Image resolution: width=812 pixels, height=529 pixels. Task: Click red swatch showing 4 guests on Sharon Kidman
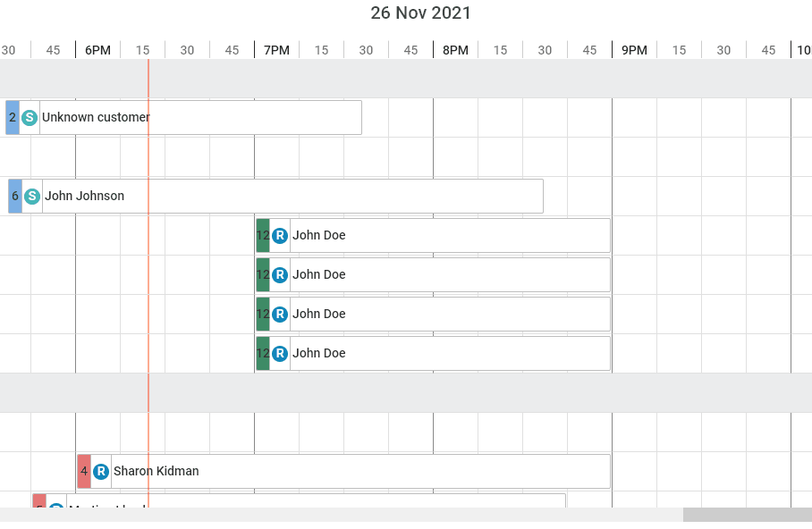click(84, 471)
